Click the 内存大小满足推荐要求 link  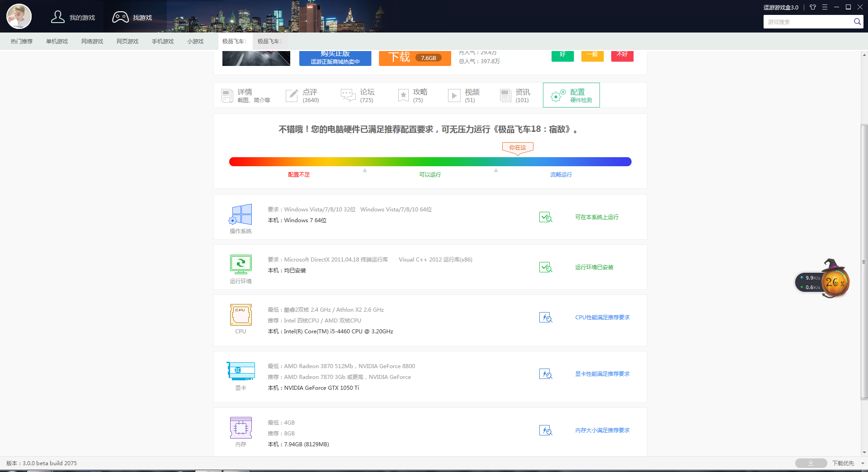point(602,430)
